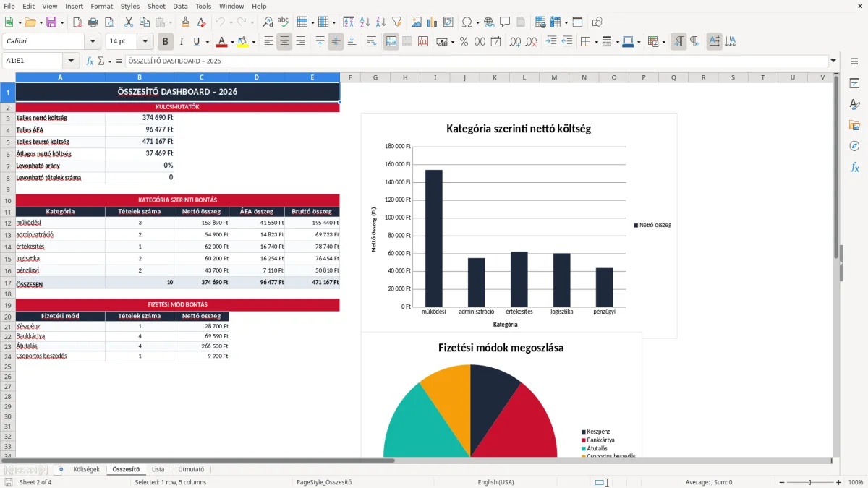Toggle Center Horizontally alignment
The height and width of the screenshot is (488, 868).
pyautogui.click(x=284, y=41)
